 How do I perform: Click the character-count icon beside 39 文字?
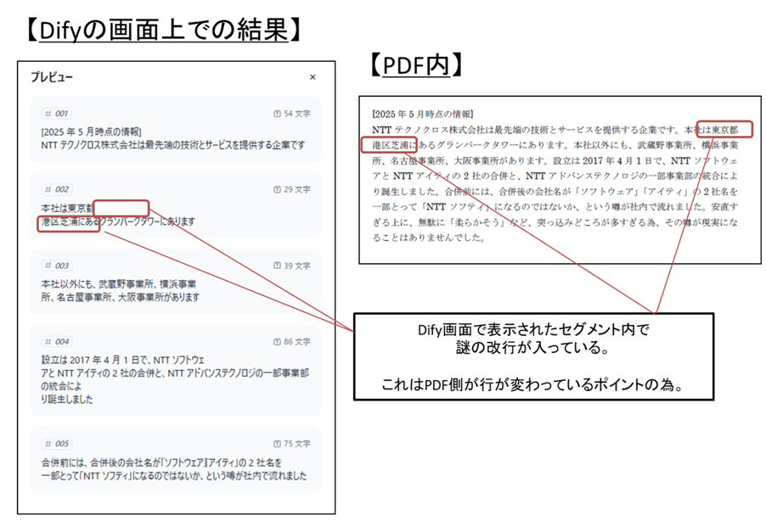click(x=277, y=266)
